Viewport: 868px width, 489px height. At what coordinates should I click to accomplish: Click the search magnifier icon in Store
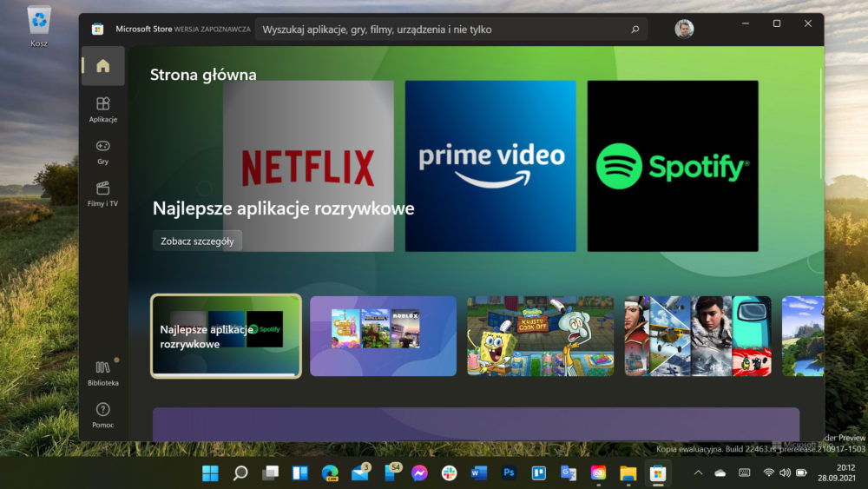click(635, 30)
